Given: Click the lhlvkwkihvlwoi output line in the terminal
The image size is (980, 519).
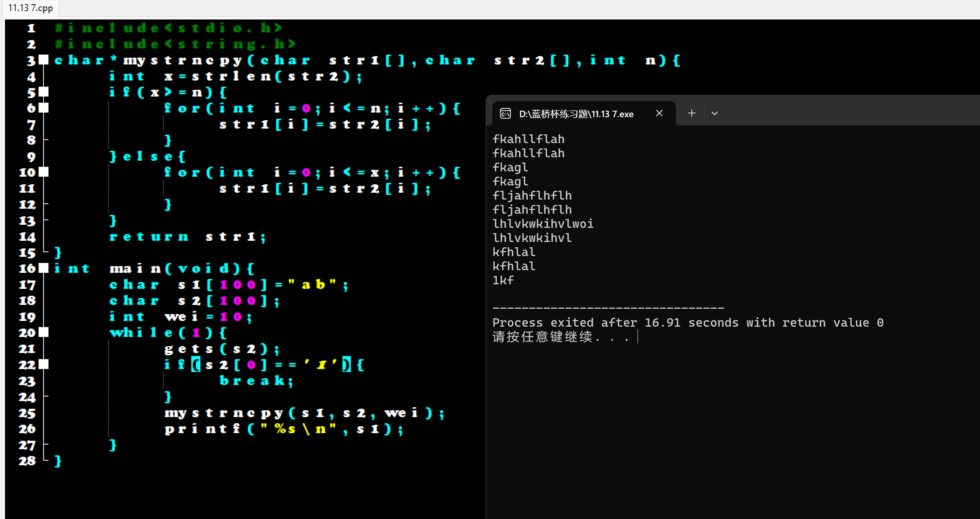Looking at the screenshot, I should (542, 224).
